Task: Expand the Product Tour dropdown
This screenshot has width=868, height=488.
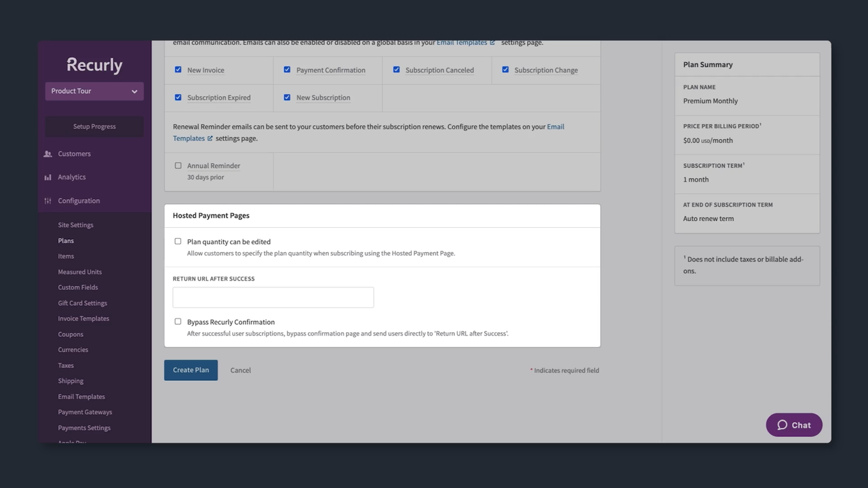Action: pyautogui.click(x=94, y=91)
